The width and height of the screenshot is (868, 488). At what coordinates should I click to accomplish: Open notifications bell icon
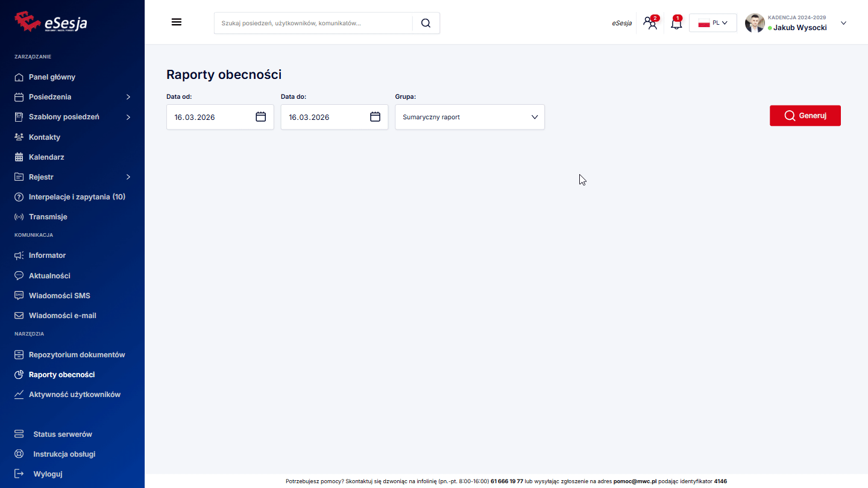pyautogui.click(x=676, y=23)
